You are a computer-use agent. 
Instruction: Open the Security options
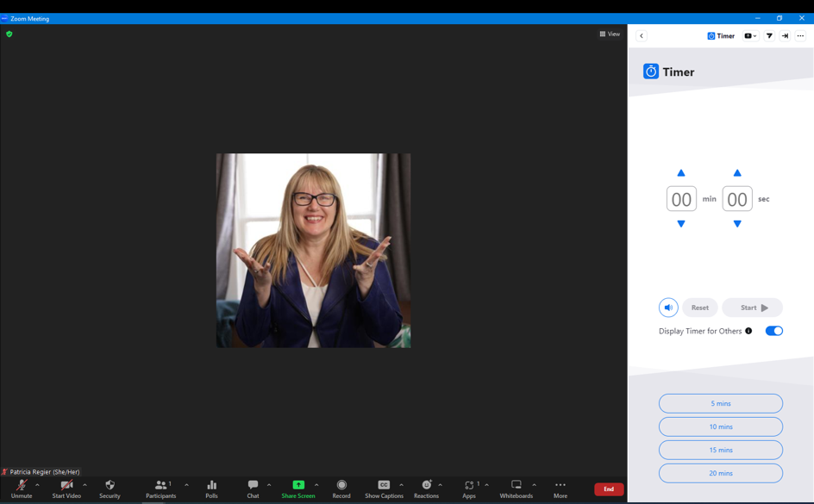[110, 488]
